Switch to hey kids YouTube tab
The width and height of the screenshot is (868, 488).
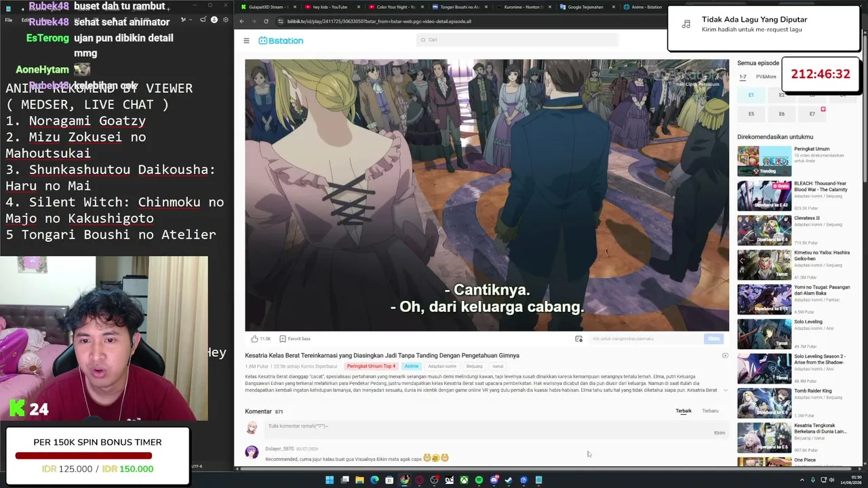[333, 7]
